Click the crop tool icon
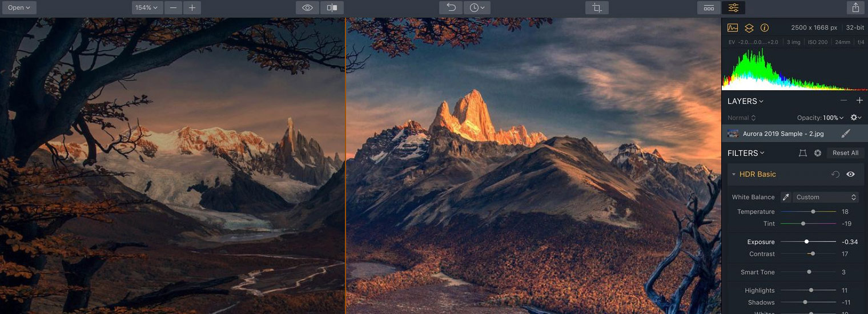This screenshot has width=868, height=314. [x=597, y=8]
